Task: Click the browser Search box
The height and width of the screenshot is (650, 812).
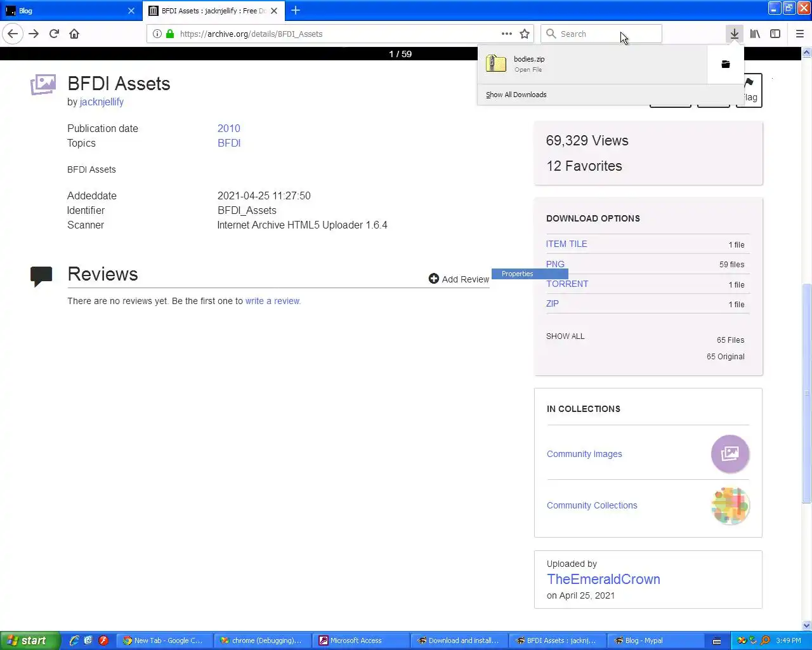Action: [601, 34]
